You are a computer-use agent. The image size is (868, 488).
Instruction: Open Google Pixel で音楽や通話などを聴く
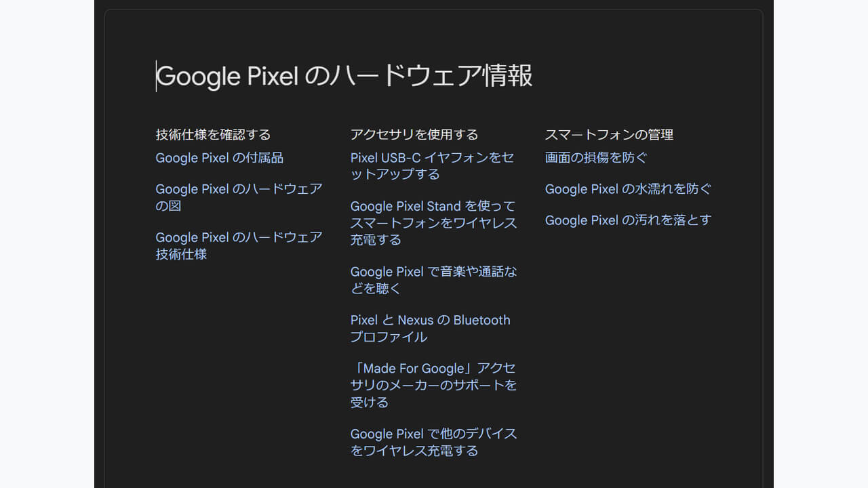tap(433, 280)
